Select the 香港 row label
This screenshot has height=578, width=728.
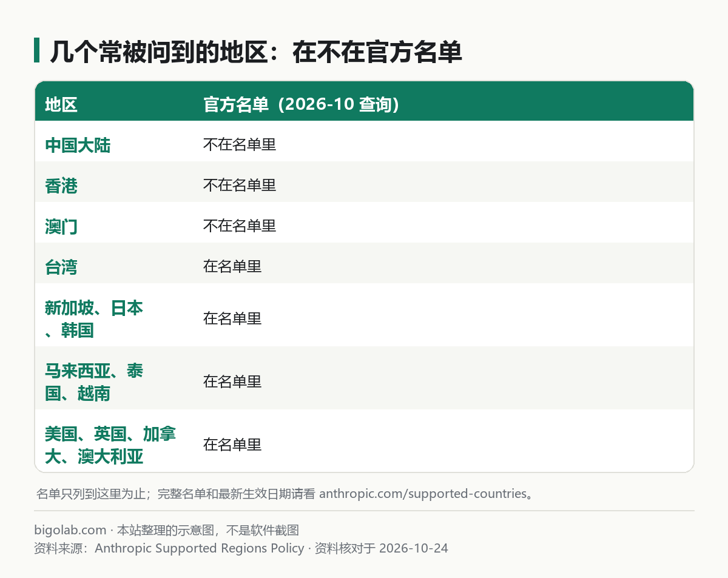61,186
